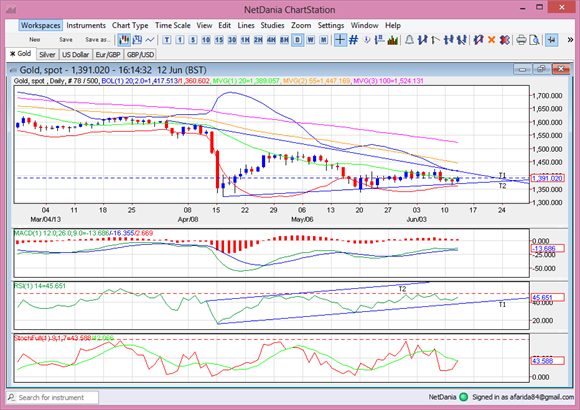580x410 pixels.
Task: Select the OHLC bar chart type icon
Action: coord(137,40)
